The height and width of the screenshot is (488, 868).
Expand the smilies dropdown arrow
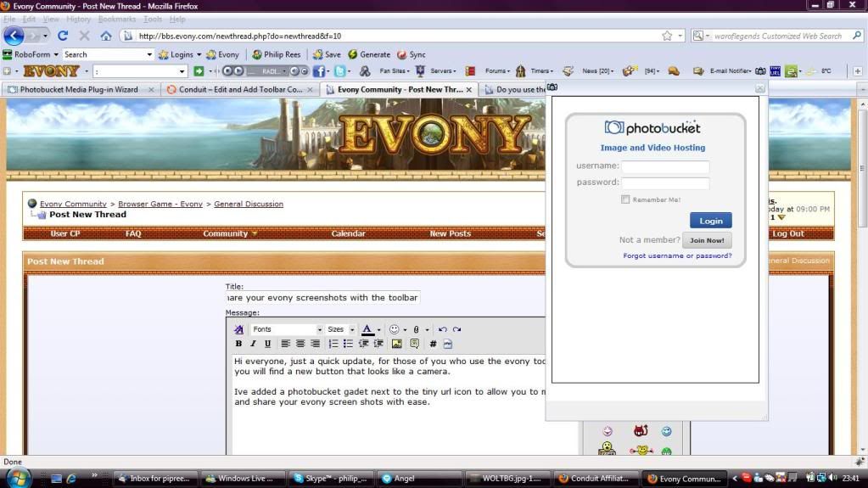pyautogui.click(x=405, y=329)
